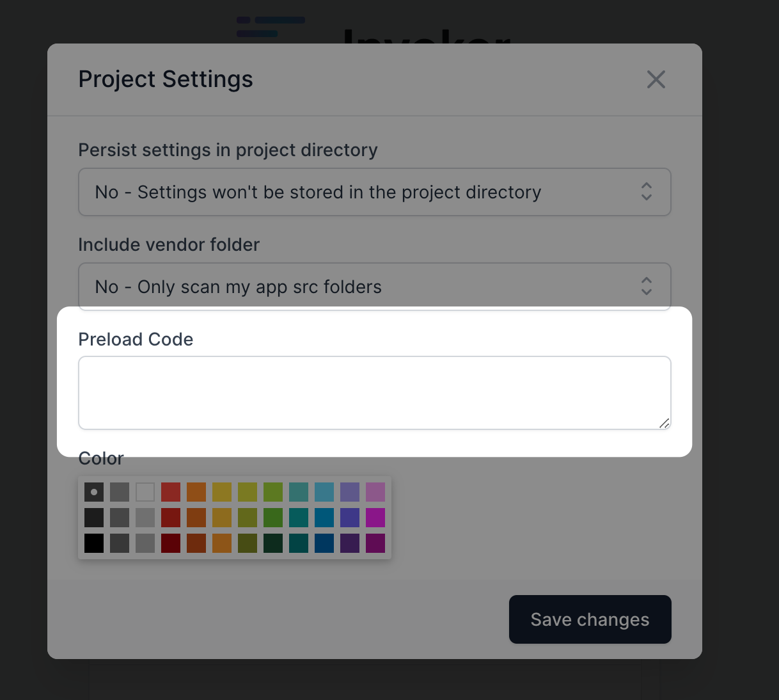Image resolution: width=779 pixels, height=700 pixels.
Task: Open the 'Persist settings in project directory' dropdown
Action: [374, 192]
